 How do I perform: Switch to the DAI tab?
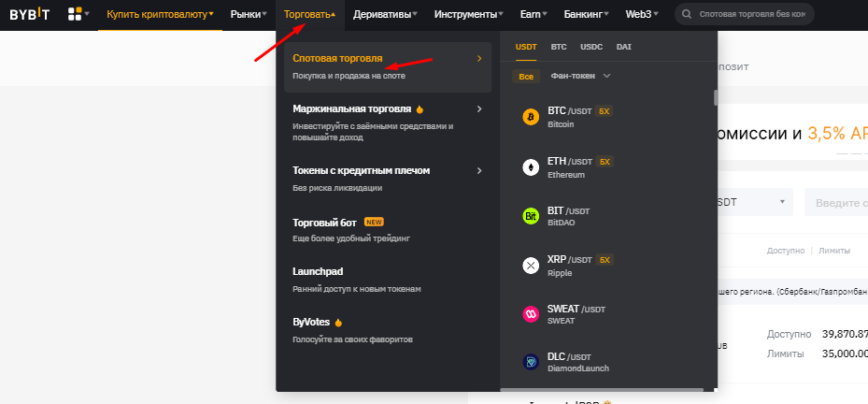point(624,47)
